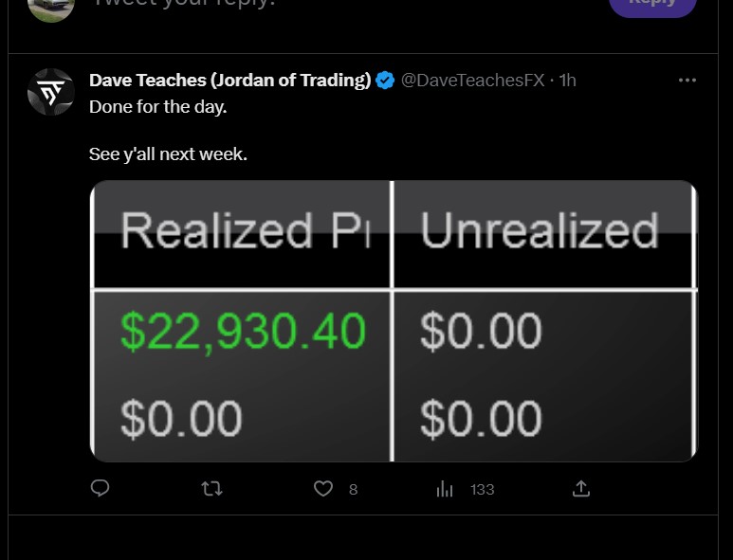This screenshot has width=733, height=560.
Task: Open the tweet via '1h' timestamp
Action: (x=568, y=81)
